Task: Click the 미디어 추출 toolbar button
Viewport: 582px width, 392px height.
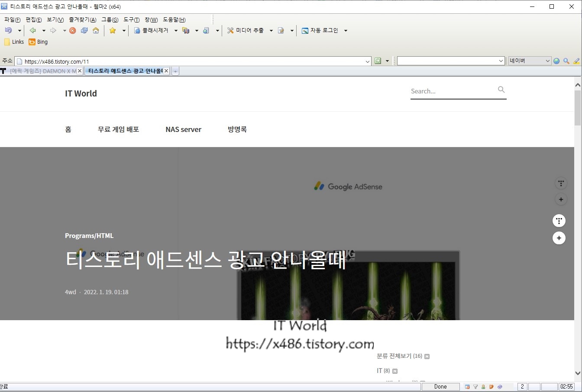Action: [245, 30]
